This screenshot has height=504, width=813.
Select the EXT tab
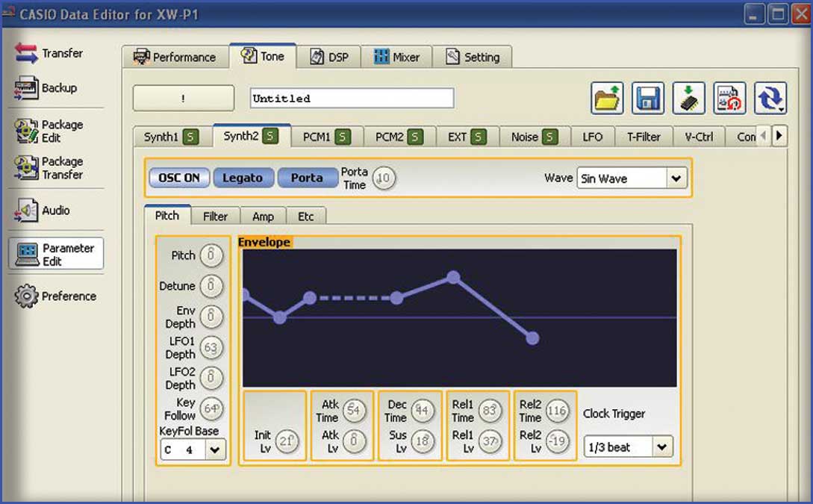pos(467,137)
